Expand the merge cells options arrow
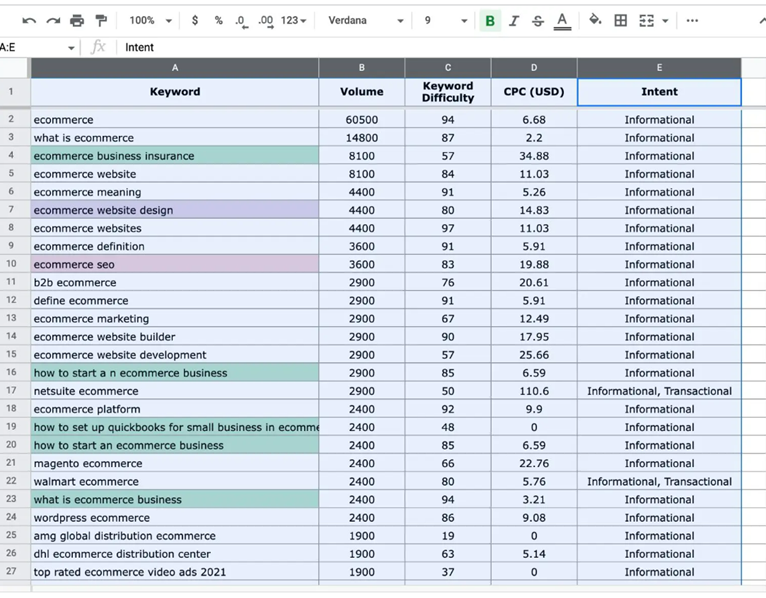The height and width of the screenshot is (598, 766). point(665,21)
